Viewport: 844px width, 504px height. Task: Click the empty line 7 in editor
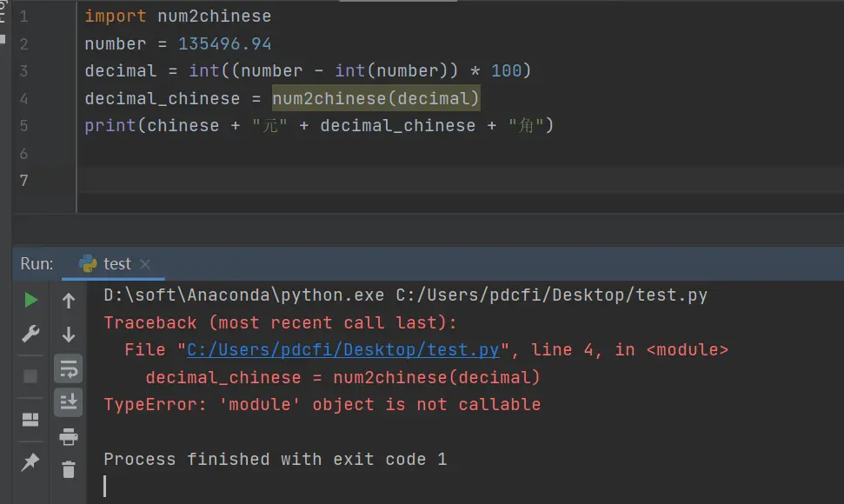pos(460,180)
